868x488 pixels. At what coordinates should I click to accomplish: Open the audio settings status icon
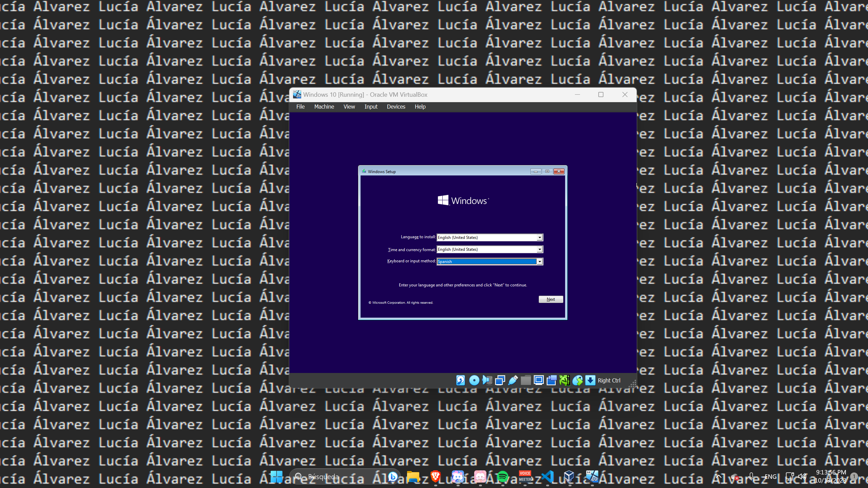pos(487,380)
